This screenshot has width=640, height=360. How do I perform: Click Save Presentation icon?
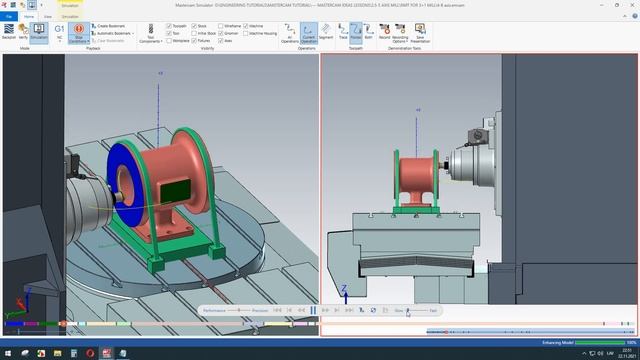pyautogui.click(x=420, y=33)
